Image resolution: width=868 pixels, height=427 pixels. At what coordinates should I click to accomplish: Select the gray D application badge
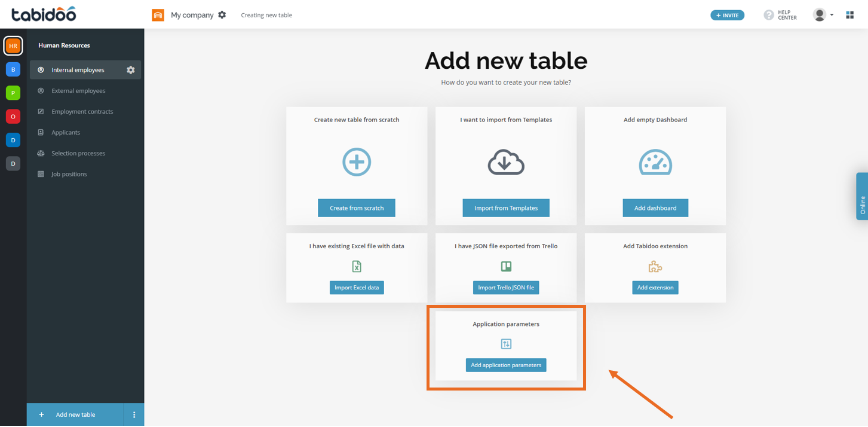13,163
